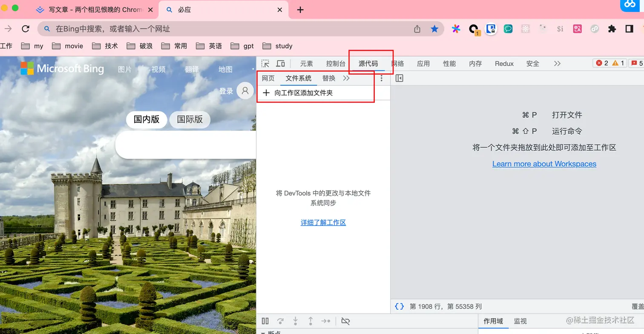Screen dimensions: 644x334
Task: Switch to the 网页 (Page) sources subtab
Action: (268, 78)
